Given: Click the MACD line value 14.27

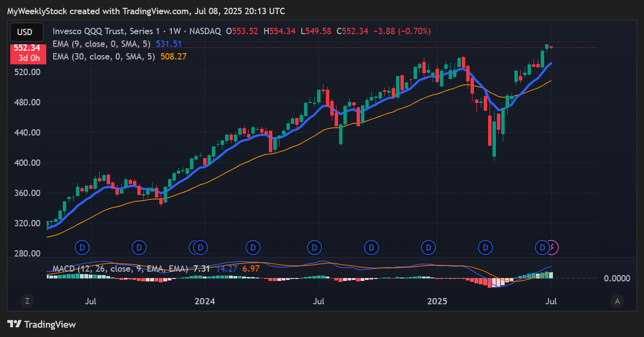Looking at the screenshot, I should tap(227, 269).
